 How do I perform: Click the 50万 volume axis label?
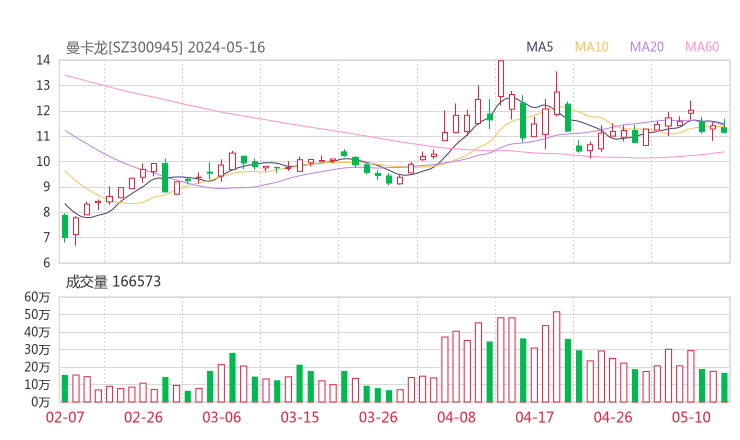[37, 314]
